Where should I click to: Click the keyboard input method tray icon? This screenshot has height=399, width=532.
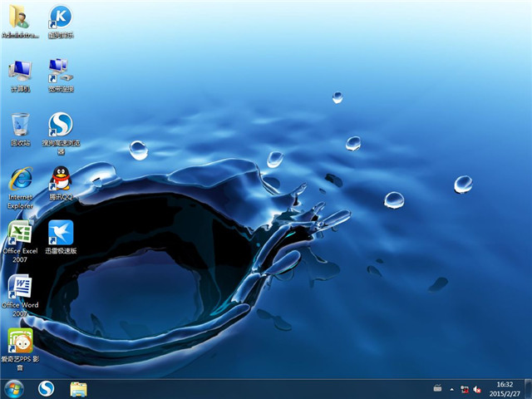[x=437, y=389]
